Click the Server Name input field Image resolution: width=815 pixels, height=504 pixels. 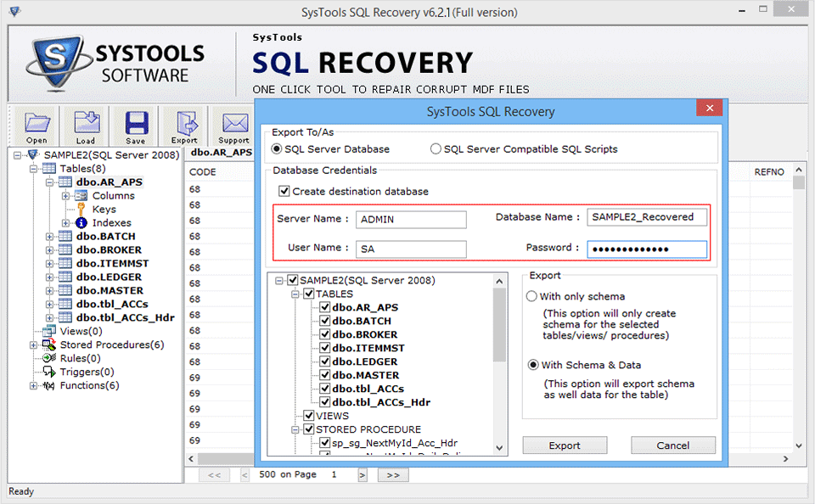[411, 219]
